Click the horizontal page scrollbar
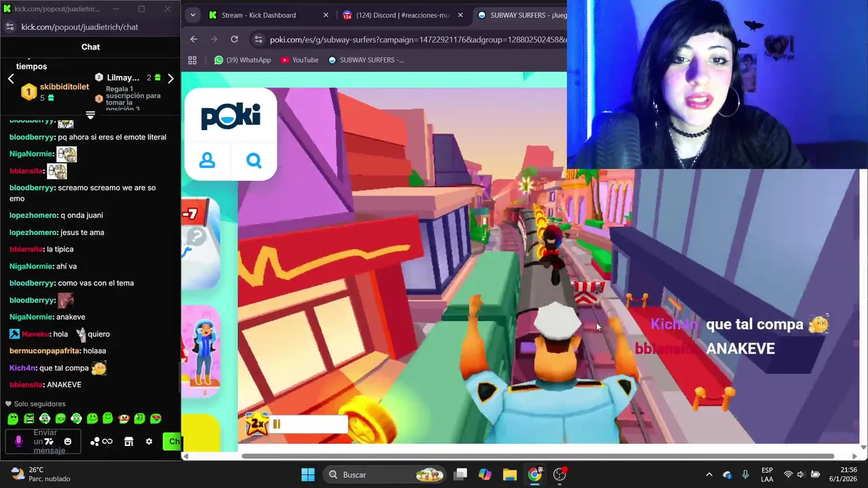Viewport: 868px width, 488px height. [x=537, y=455]
